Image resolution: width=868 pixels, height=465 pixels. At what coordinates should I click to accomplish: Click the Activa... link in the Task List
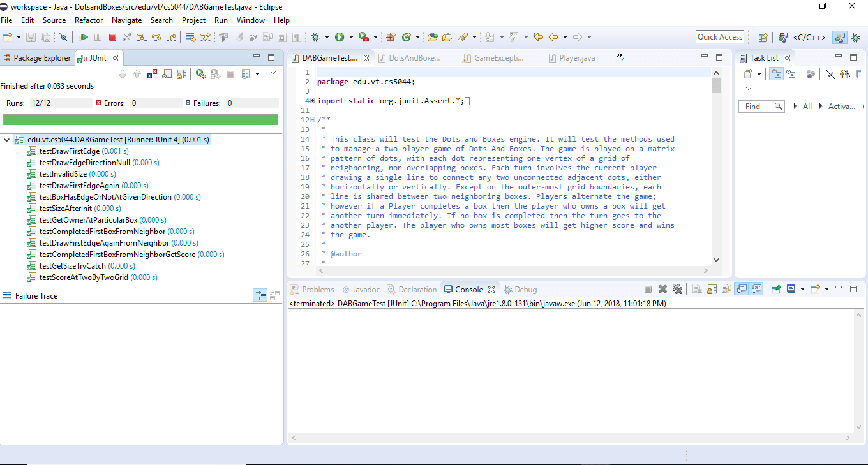(x=841, y=107)
